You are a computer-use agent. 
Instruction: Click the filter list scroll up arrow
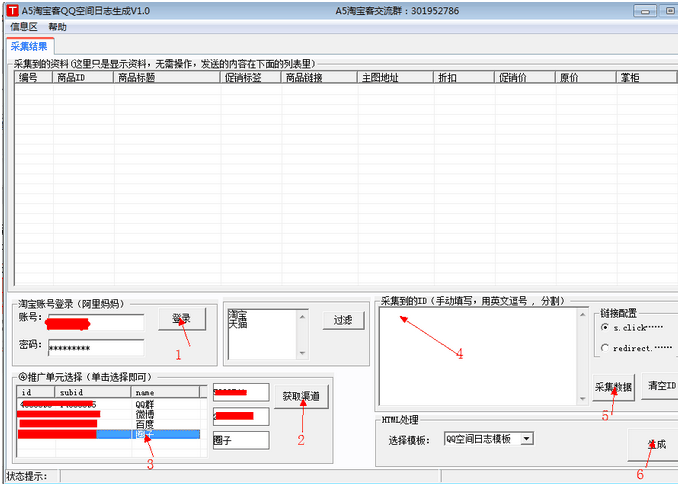pos(302,317)
